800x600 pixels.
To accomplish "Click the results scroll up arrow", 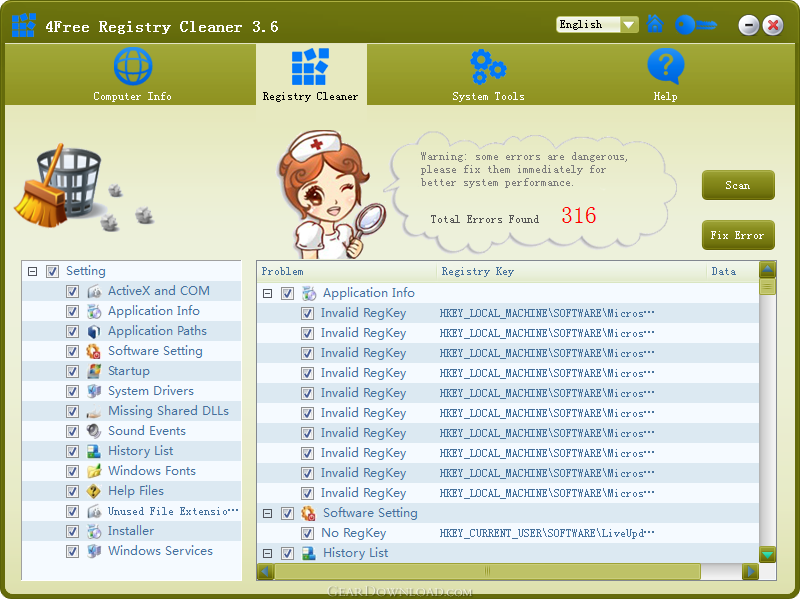I will click(767, 269).
